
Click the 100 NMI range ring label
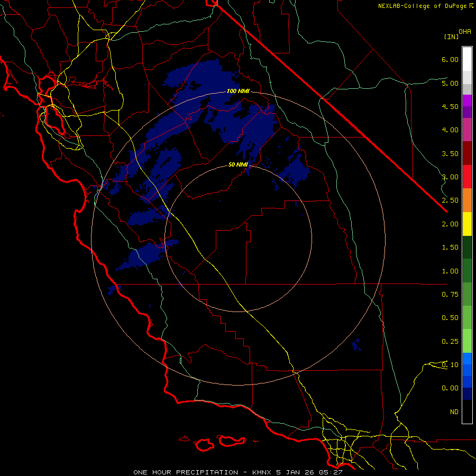(x=238, y=91)
